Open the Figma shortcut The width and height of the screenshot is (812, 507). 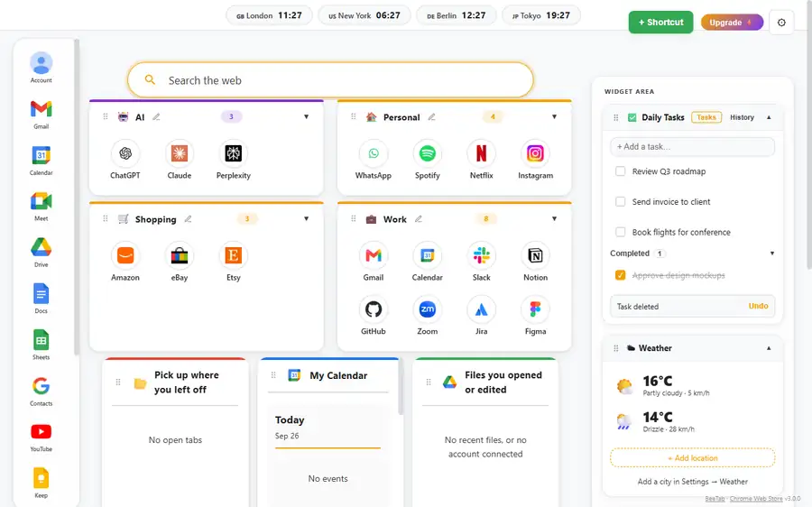point(535,316)
